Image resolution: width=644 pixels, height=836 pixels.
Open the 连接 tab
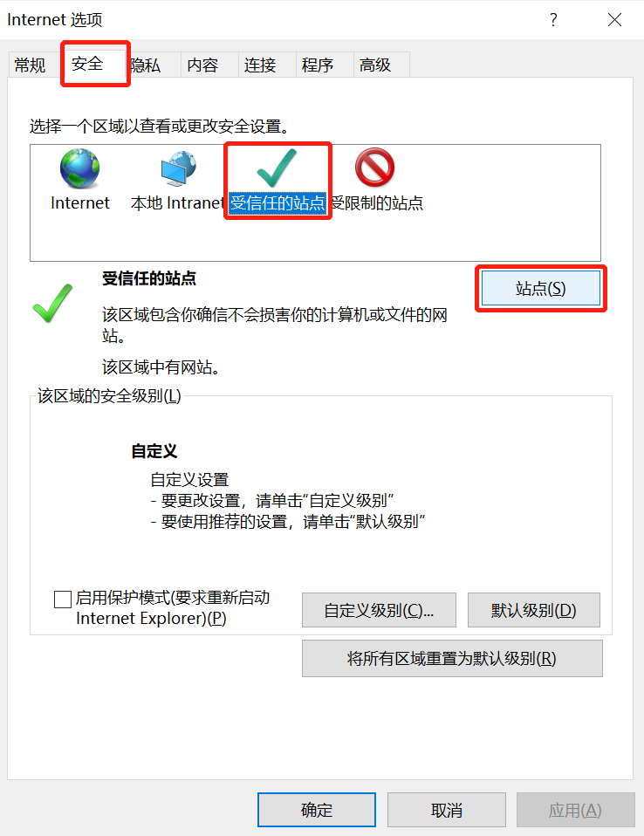[x=260, y=65]
